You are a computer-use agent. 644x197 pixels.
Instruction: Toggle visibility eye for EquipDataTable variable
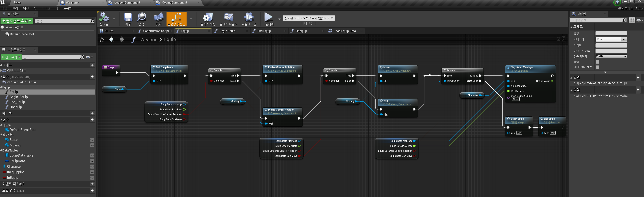pyautogui.click(x=92, y=155)
